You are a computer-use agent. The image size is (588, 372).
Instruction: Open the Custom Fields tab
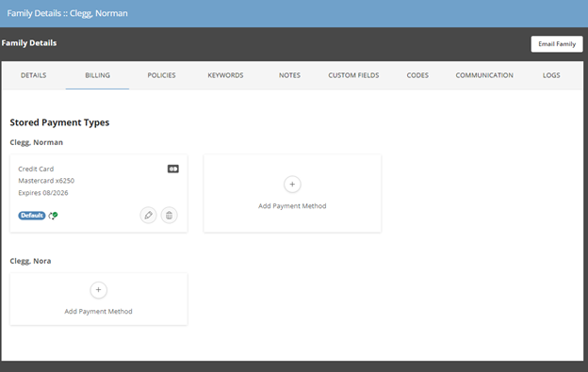(353, 75)
